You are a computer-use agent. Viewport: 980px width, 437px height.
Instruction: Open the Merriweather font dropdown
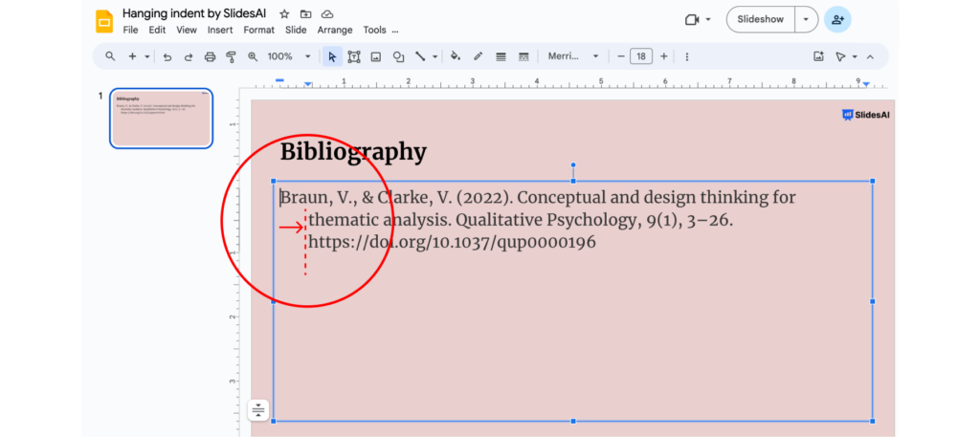573,57
